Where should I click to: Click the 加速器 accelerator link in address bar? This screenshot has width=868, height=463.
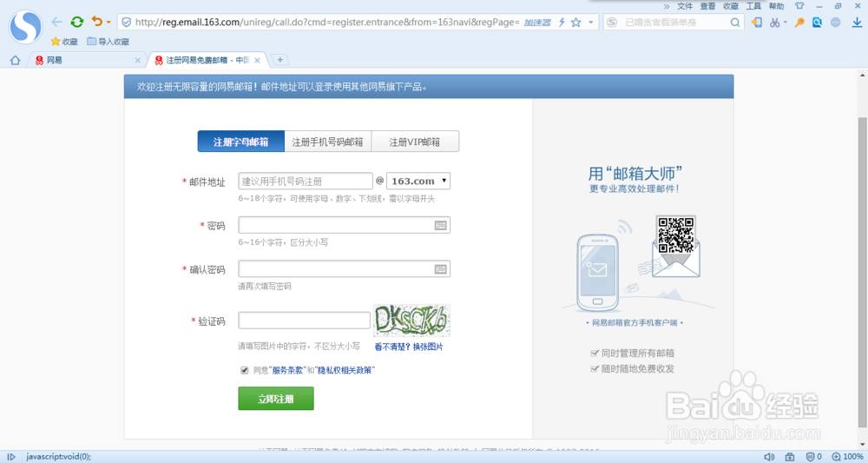tap(537, 23)
